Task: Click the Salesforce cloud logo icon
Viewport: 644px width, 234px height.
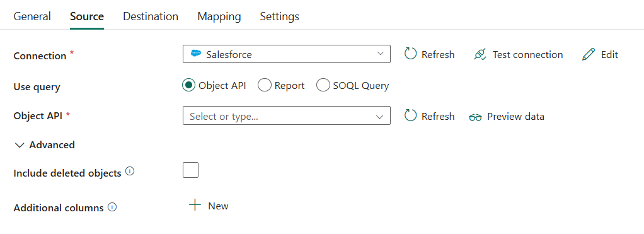Action: [x=196, y=54]
